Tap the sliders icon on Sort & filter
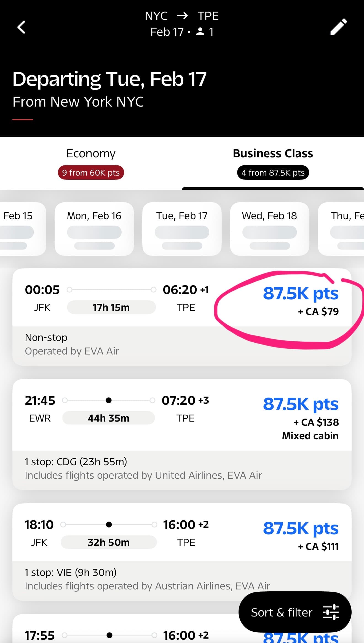This screenshot has height=643, width=364. (331, 612)
